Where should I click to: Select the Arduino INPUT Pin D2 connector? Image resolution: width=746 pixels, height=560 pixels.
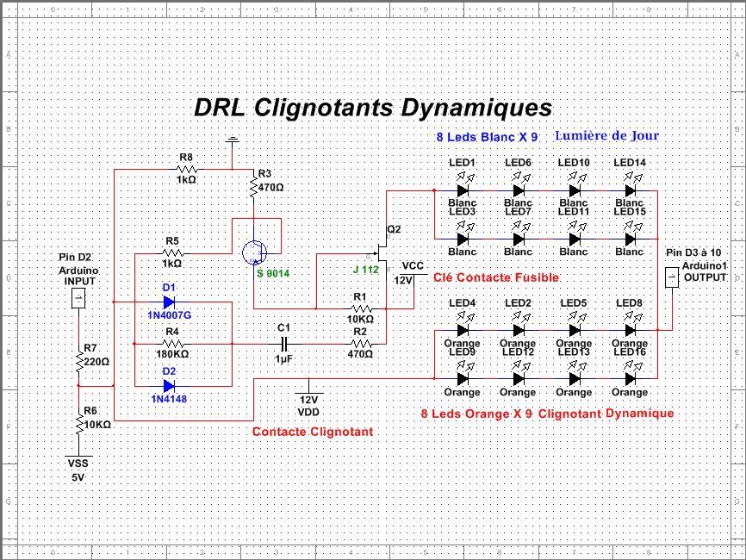pyautogui.click(x=79, y=299)
